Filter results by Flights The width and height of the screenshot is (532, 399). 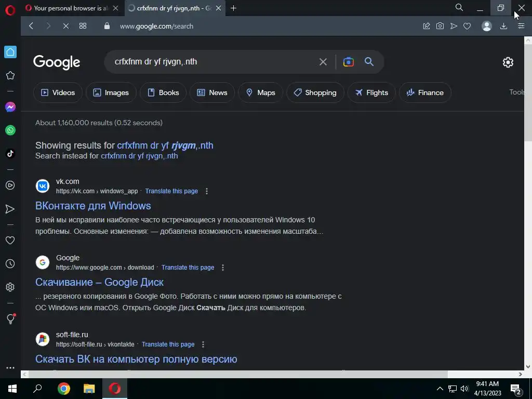pos(371,92)
